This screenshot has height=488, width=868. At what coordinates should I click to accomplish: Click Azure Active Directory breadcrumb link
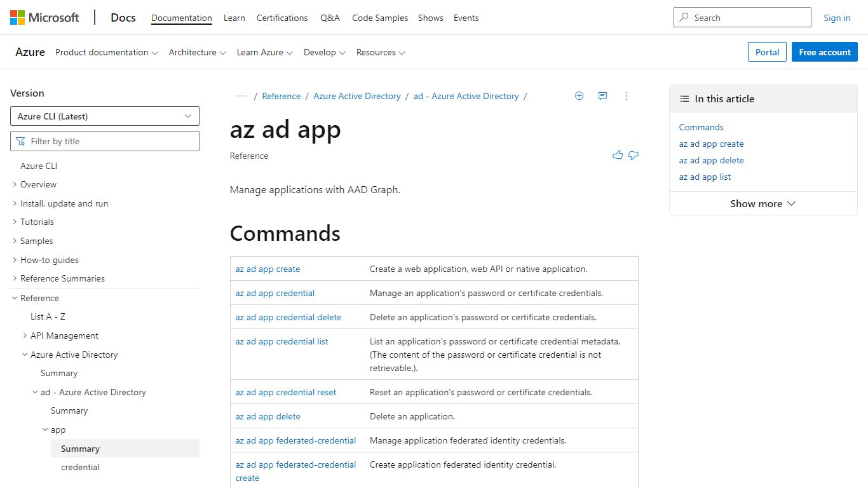[x=357, y=96]
